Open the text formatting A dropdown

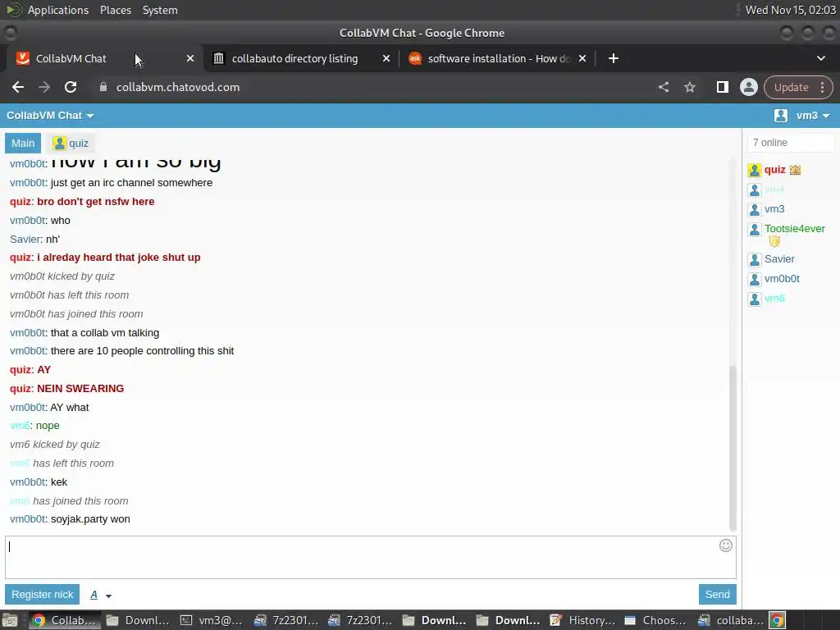(100, 596)
